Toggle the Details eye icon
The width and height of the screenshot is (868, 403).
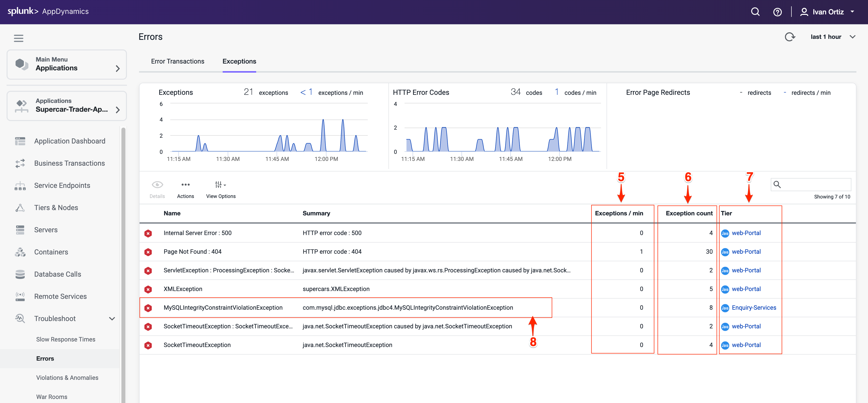tap(157, 184)
